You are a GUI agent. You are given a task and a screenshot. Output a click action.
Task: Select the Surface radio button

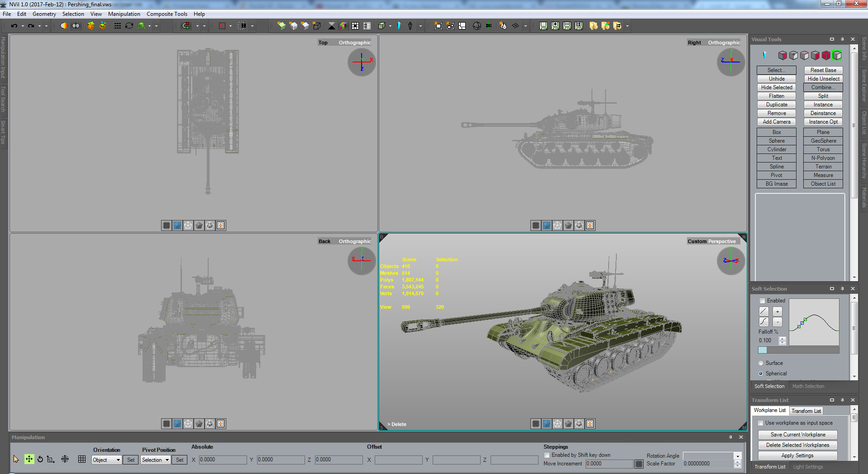[761, 363]
